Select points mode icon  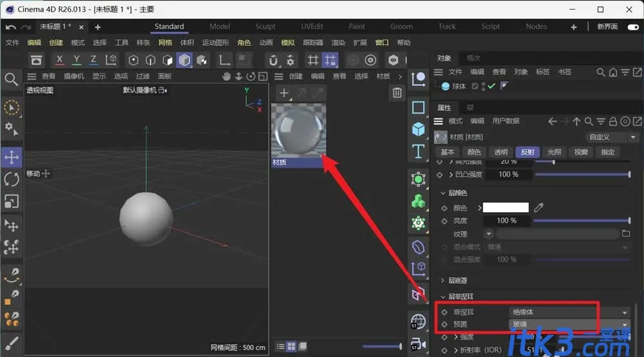133,61
